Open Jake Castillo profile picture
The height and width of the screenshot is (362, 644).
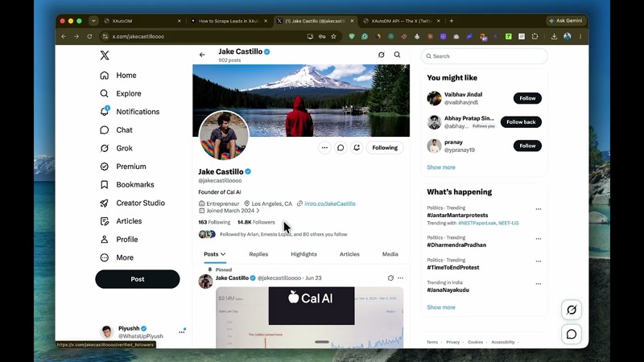(x=224, y=135)
